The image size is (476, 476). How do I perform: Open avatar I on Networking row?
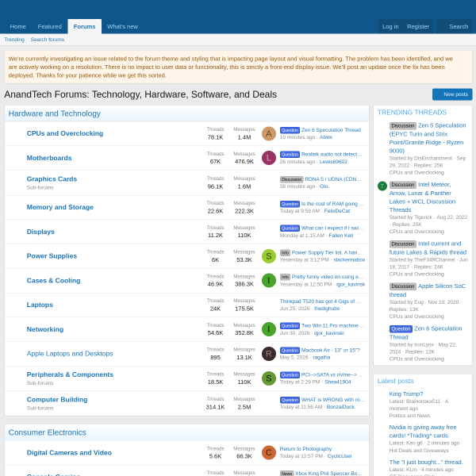click(x=269, y=329)
